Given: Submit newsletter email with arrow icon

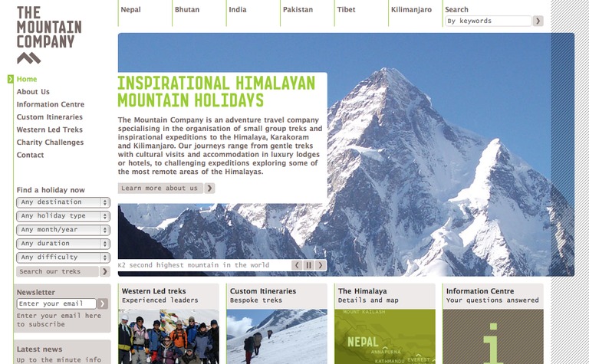Looking at the screenshot, I should 102,303.
